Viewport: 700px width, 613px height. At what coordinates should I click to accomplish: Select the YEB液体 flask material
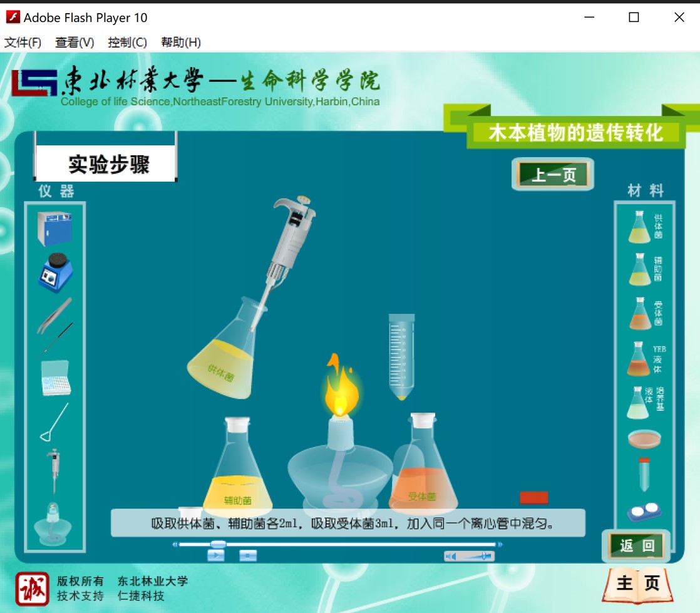(x=639, y=359)
